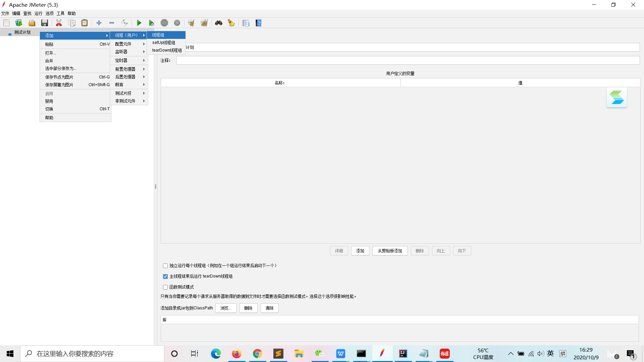Click the Function helper list icon
Image resolution: width=644 pixels, height=362 pixels.
[x=246, y=23]
